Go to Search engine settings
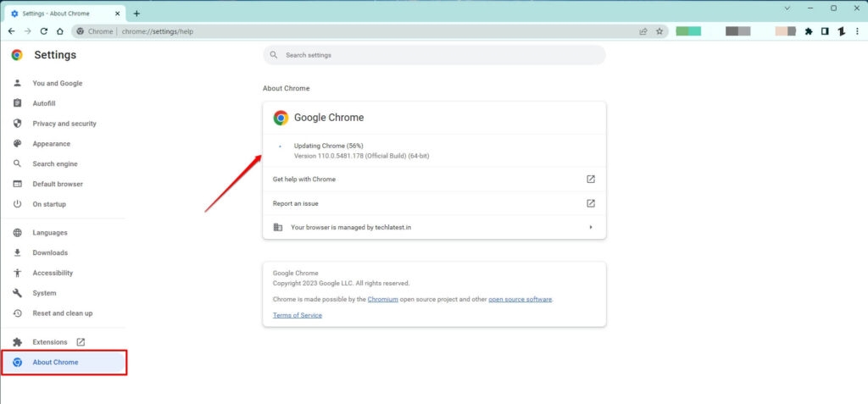The width and height of the screenshot is (868, 404). point(55,163)
